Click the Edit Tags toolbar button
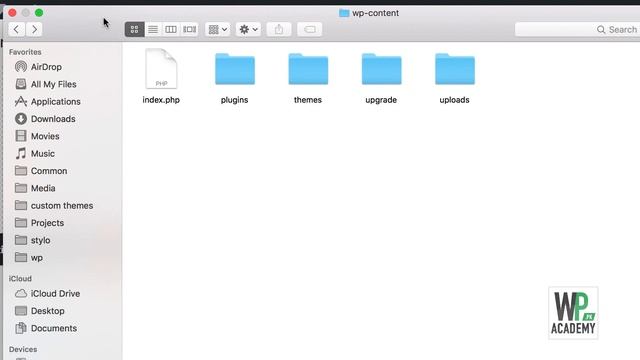Viewport: 640px width, 360px height. point(310,29)
